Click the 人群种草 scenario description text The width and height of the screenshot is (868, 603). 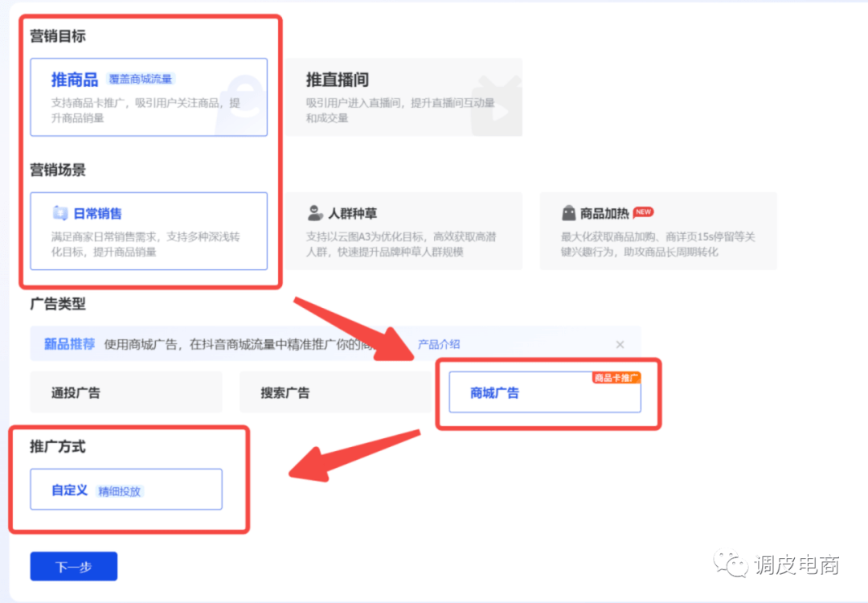pyautogui.click(x=397, y=244)
